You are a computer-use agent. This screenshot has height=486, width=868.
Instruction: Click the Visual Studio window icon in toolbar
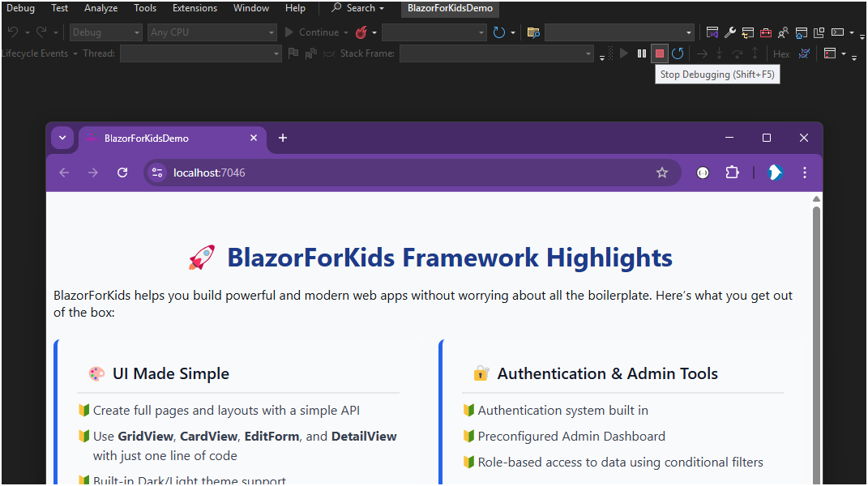coord(712,32)
